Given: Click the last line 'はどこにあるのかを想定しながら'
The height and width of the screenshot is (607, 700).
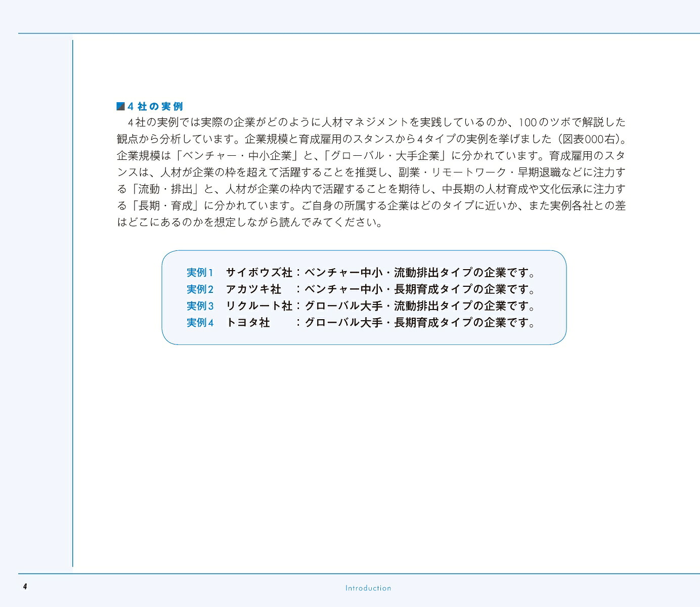Looking at the screenshot, I should tap(250, 223).
